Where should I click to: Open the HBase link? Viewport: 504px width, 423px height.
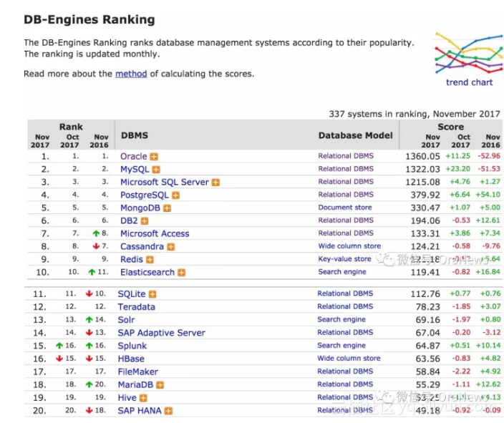[x=131, y=359]
